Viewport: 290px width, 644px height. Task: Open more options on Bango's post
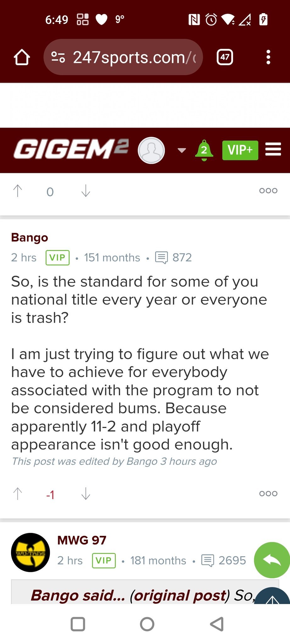[268, 493]
